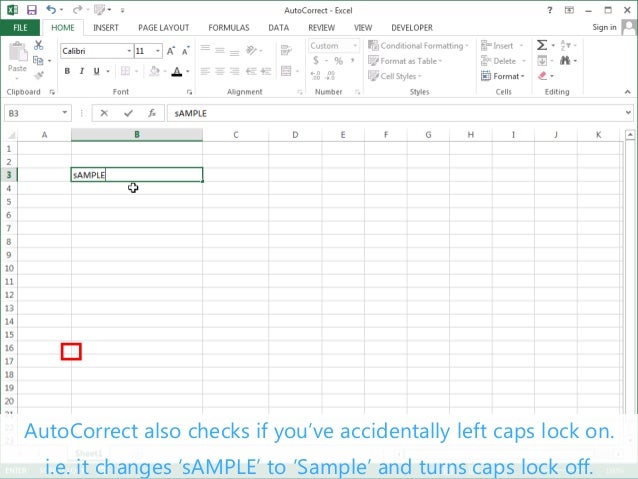
Task: Click the Fill Color bucket icon
Action: pyautogui.click(x=154, y=71)
